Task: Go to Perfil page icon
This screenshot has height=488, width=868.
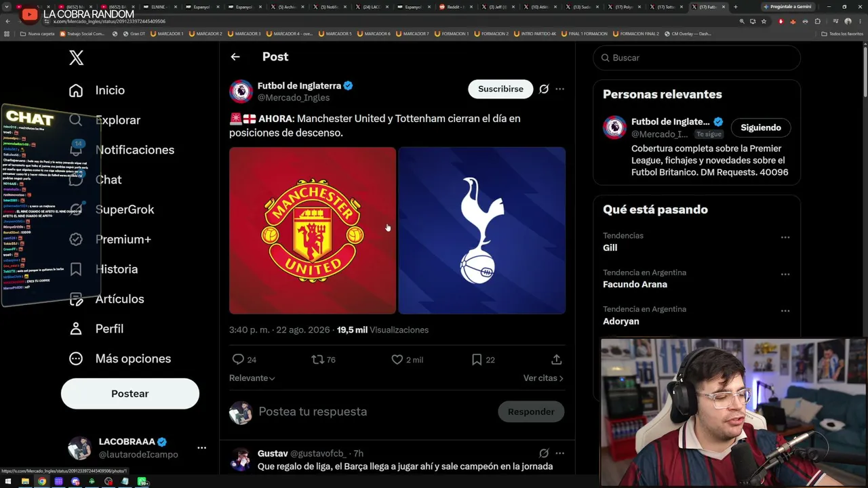Action: (x=76, y=329)
